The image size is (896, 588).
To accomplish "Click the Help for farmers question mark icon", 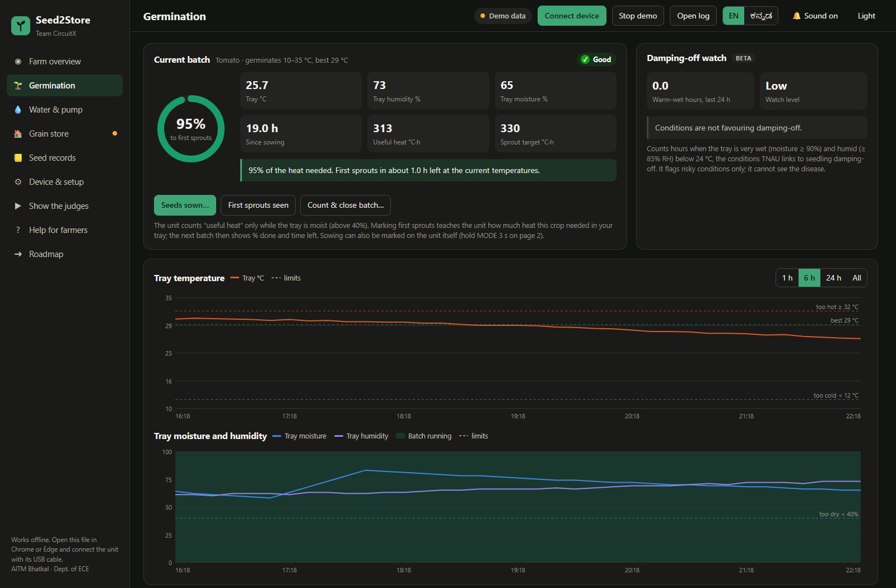I will pos(18,230).
